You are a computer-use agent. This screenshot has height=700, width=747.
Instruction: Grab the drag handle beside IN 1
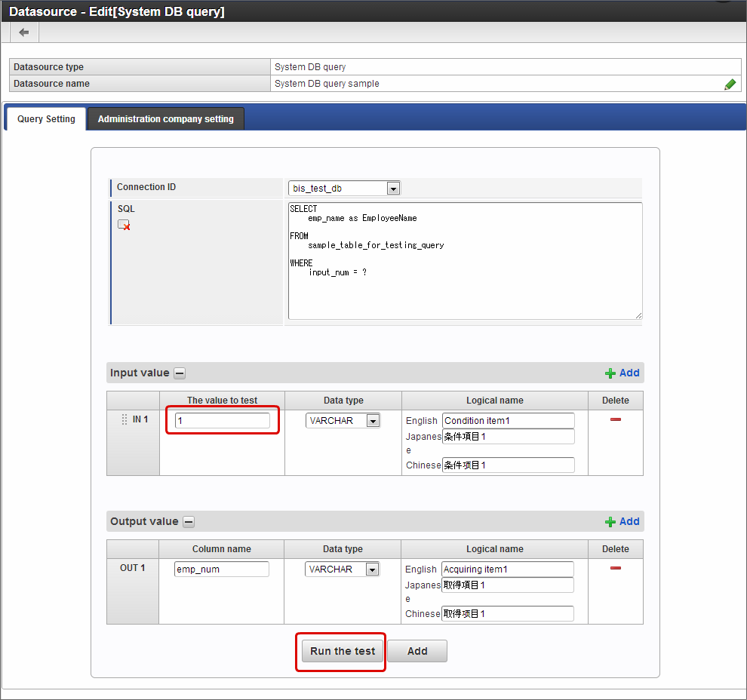[x=124, y=419]
